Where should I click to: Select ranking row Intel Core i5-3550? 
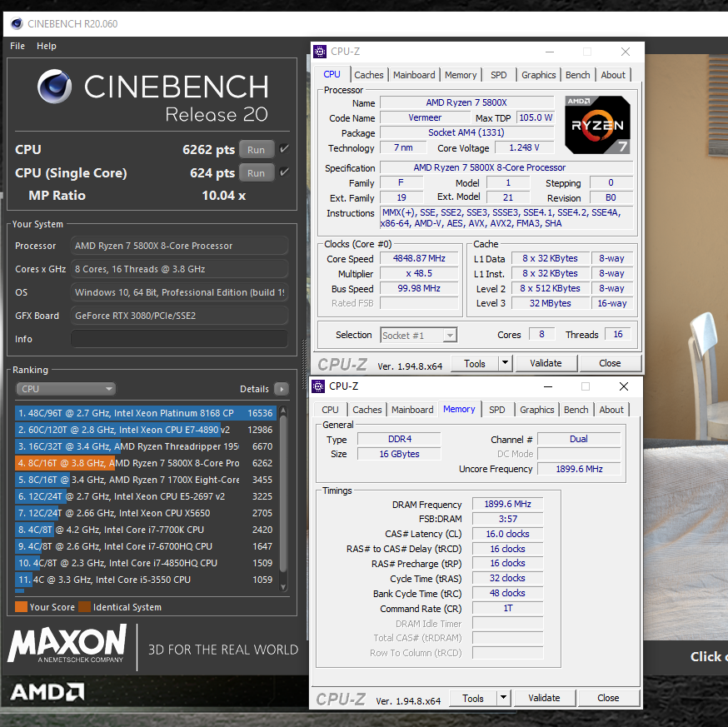(x=145, y=580)
